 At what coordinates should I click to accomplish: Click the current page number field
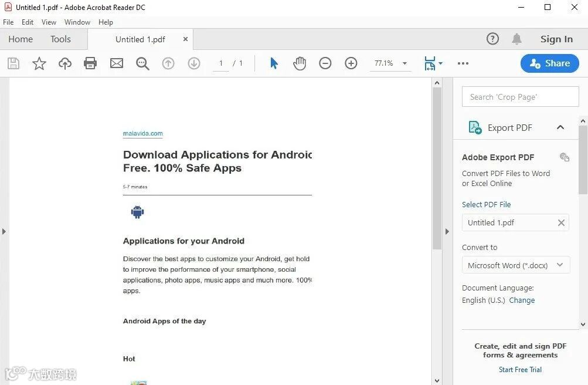[x=221, y=63]
